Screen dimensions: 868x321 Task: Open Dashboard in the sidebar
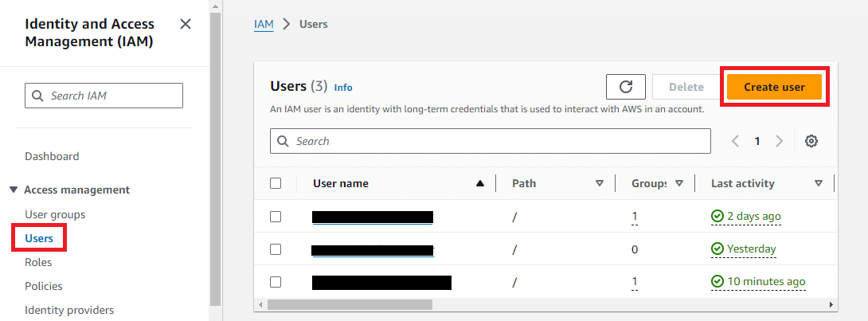point(52,157)
